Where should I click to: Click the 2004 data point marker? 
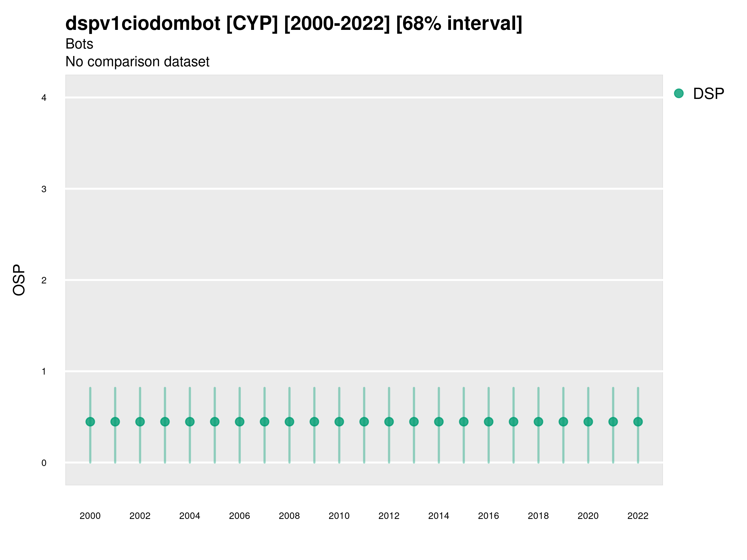tap(190, 422)
